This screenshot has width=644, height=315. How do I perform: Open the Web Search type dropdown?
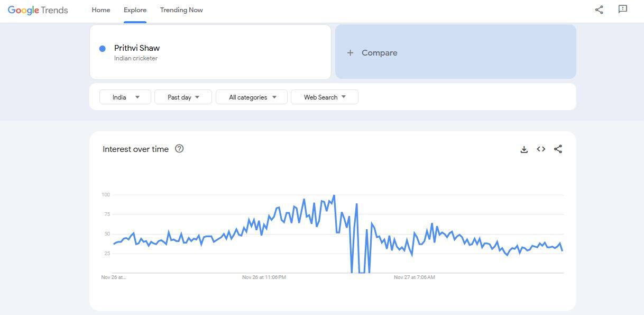pyautogui.click(x=325, y=97)
